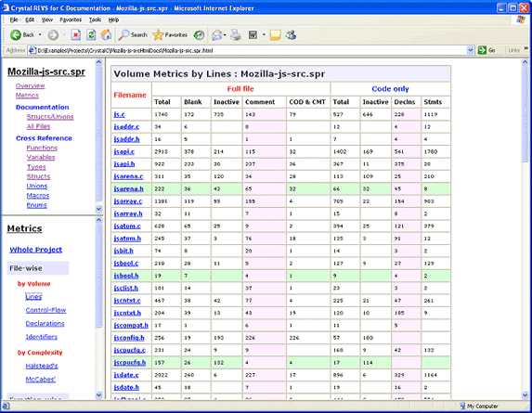Click the Forward arrow icon
532x413 pixels.
(x=53, y=34)
